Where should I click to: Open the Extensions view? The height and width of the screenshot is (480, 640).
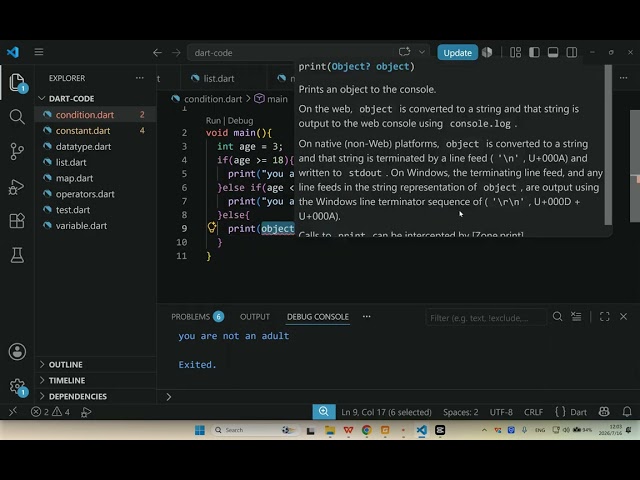pyautogui.click(x=17, y=221)
